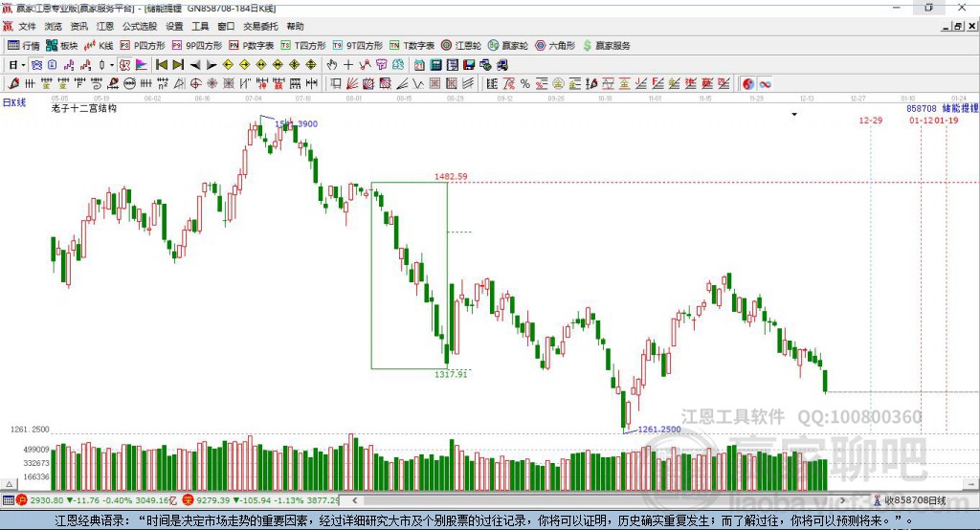Open the calculator icon
The image size is (980, 530).
[436, 65]
